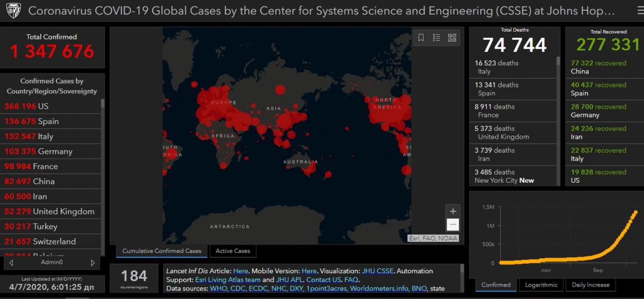The width and height of the screenshot is (644, 299).
Task: Go to previous Admin level with left arrow
Action: point(11,263)
